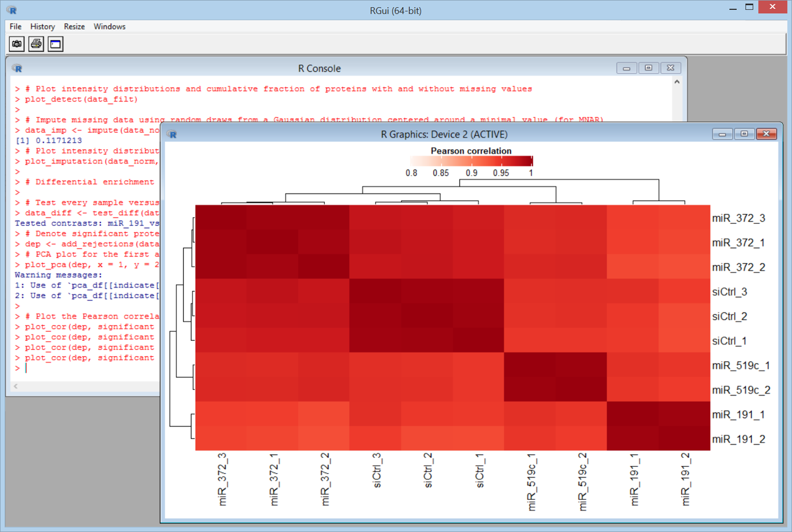
Task: Click the miR_191_2 row label on heatmap
Action: tap(738, 439)
